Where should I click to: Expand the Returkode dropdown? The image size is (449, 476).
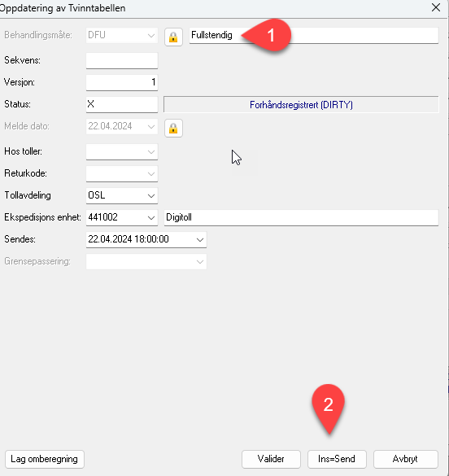(122, 173)
